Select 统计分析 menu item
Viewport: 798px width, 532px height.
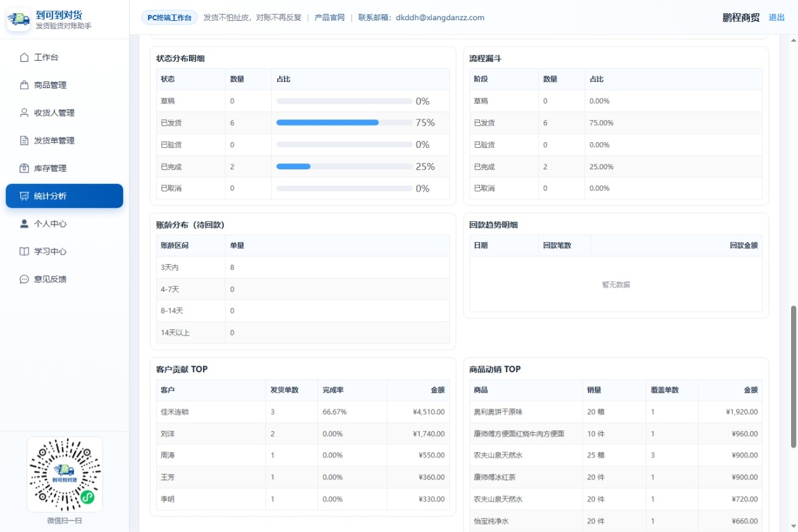[64, 196]
